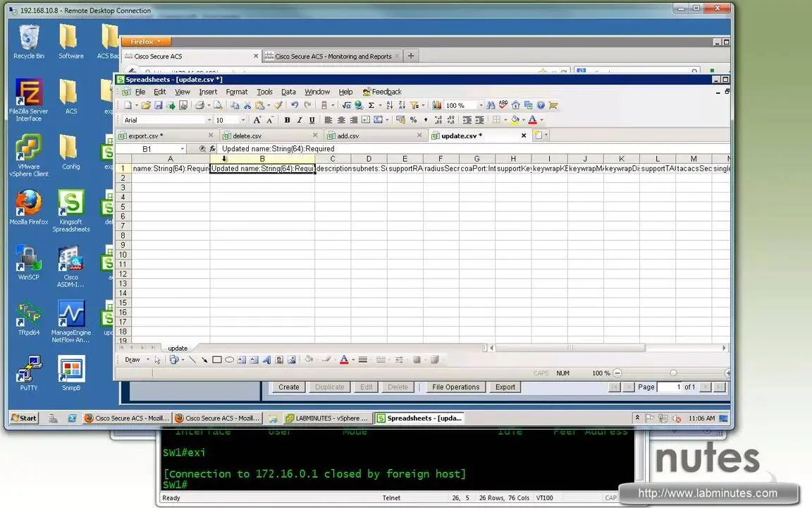Click the AutoSum sigma icon
Screen dimensions: 812x508
[x=371, y=105]
